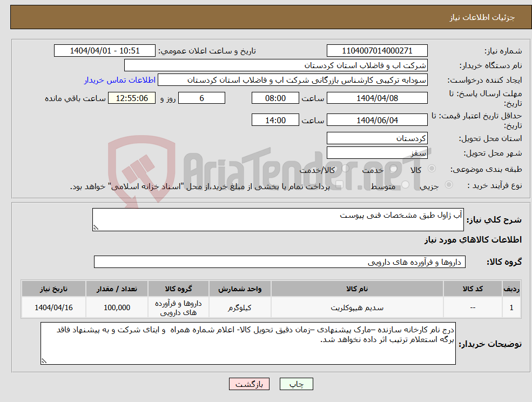Click the Islamic treasury payment note text

[200, 186]
